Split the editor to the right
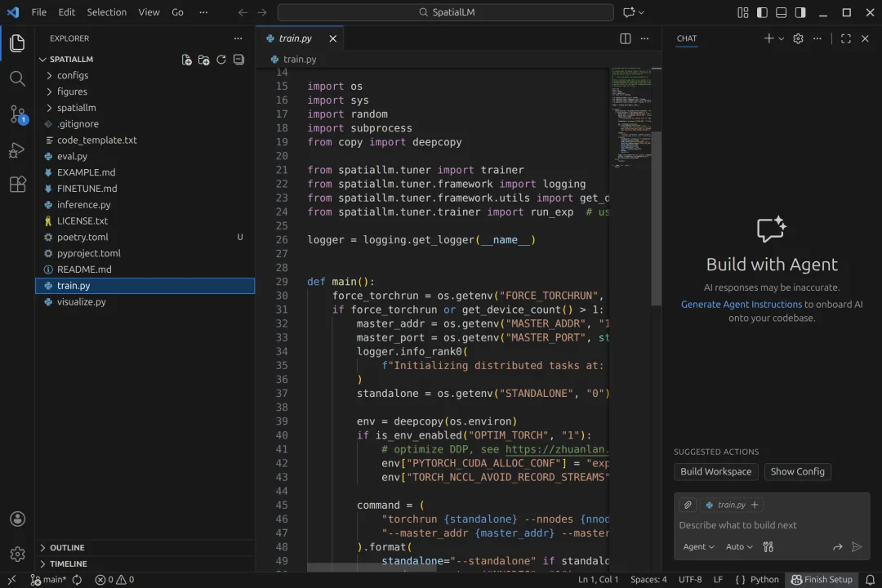The image size is (882, 588). tap(625, 38)
